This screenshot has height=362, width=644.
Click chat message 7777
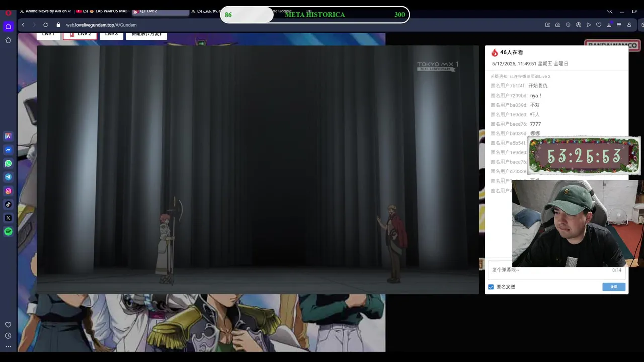(x=535, y=124)
